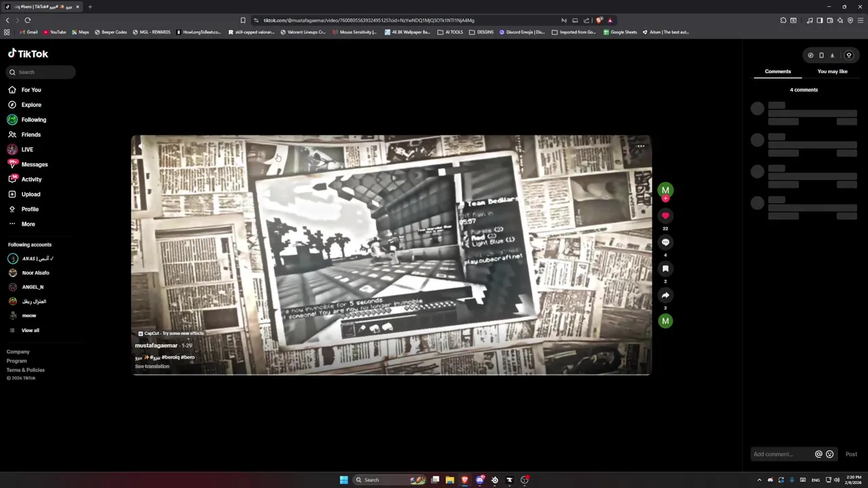Show hidden system tray icons

coord(759,480)
